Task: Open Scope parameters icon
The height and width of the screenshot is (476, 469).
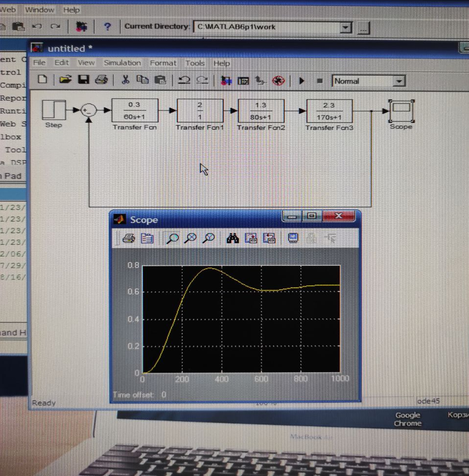Action: click(x=147, y=239)
